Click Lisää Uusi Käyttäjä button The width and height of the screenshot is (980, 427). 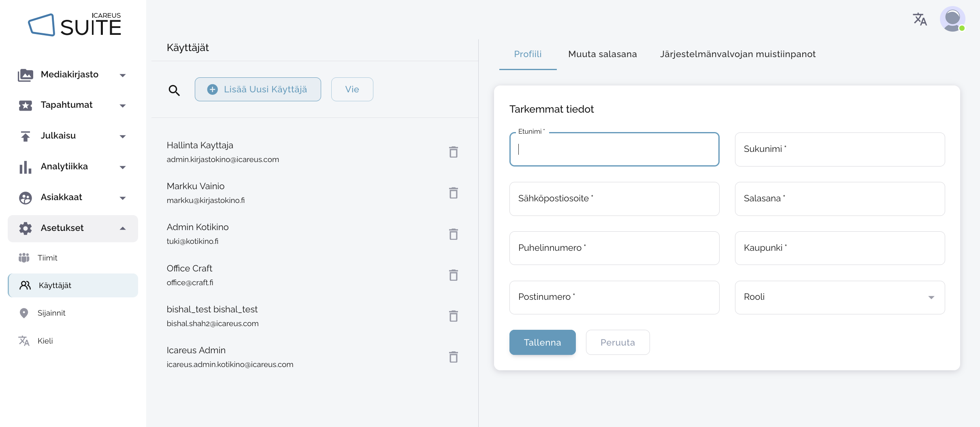[258, 90]
